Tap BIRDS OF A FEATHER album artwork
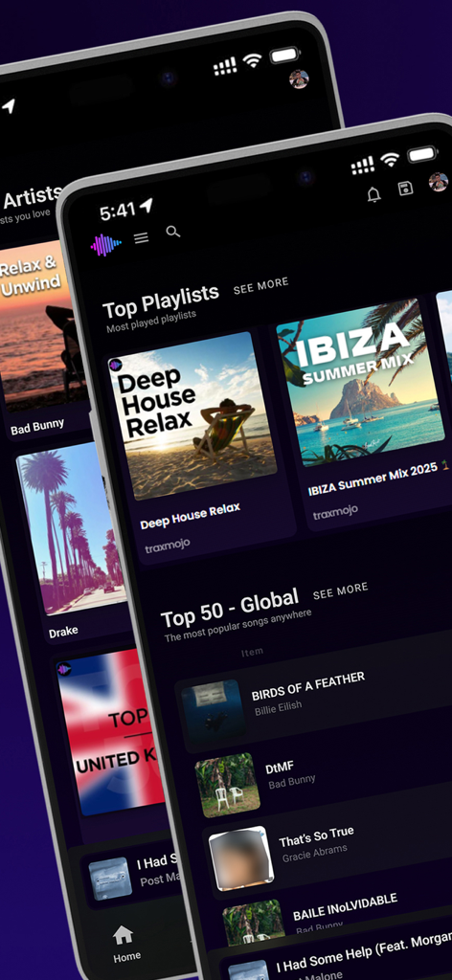The height and width of the screenshot is (980, 452). tap(212, 712)
